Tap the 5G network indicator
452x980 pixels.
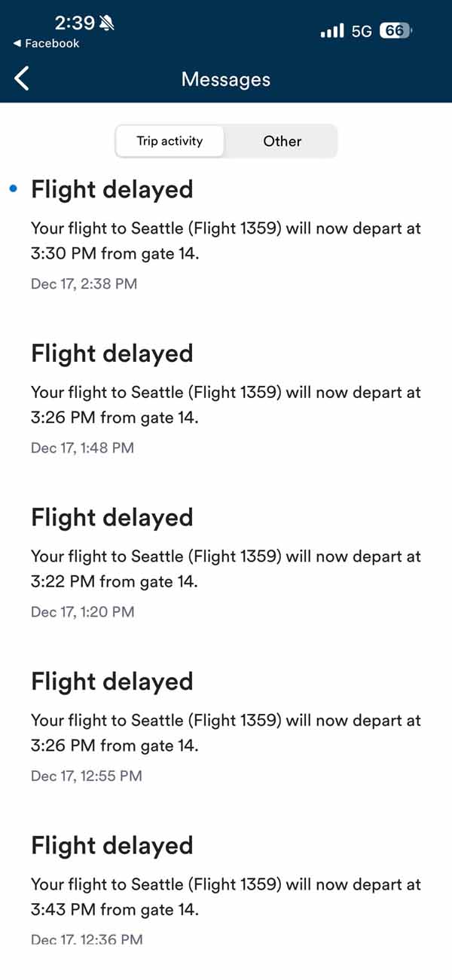coord(362,31)
